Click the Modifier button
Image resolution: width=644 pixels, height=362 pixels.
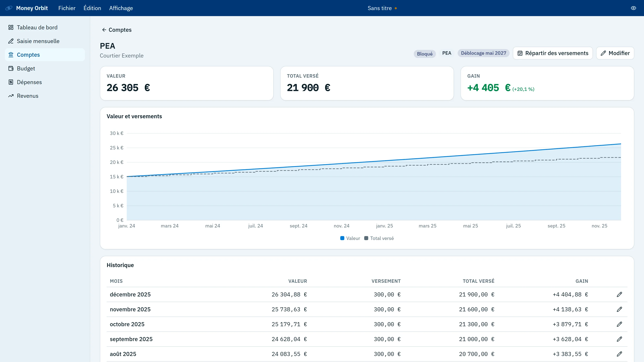tap(615, 53)
